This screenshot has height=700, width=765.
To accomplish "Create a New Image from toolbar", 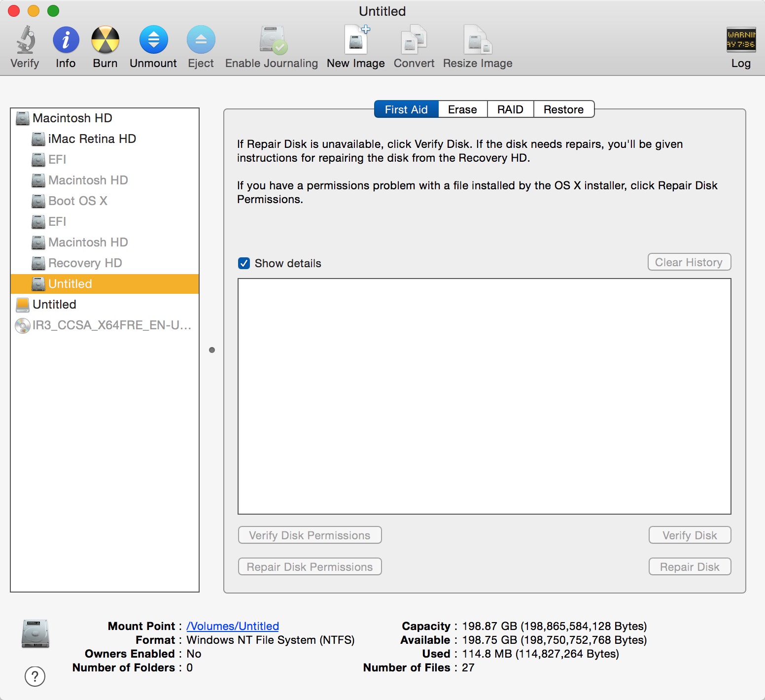I will (x=356, y=40).
